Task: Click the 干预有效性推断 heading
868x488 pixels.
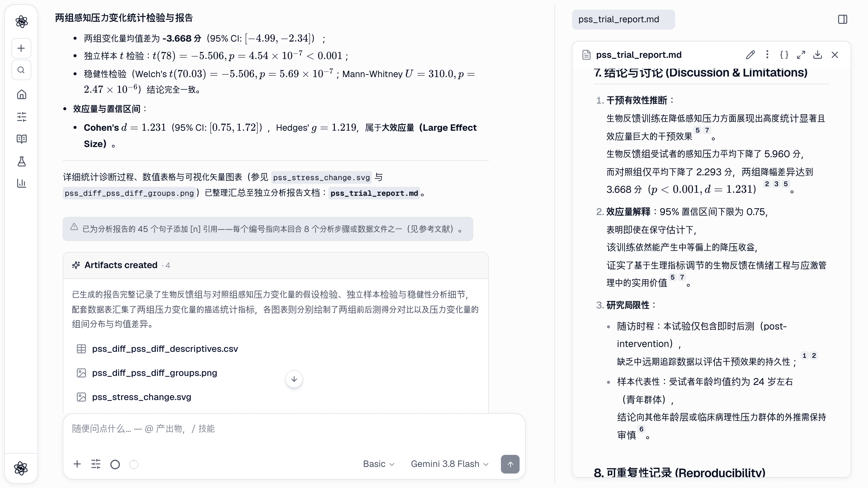Action: click(x=637, y=100)
